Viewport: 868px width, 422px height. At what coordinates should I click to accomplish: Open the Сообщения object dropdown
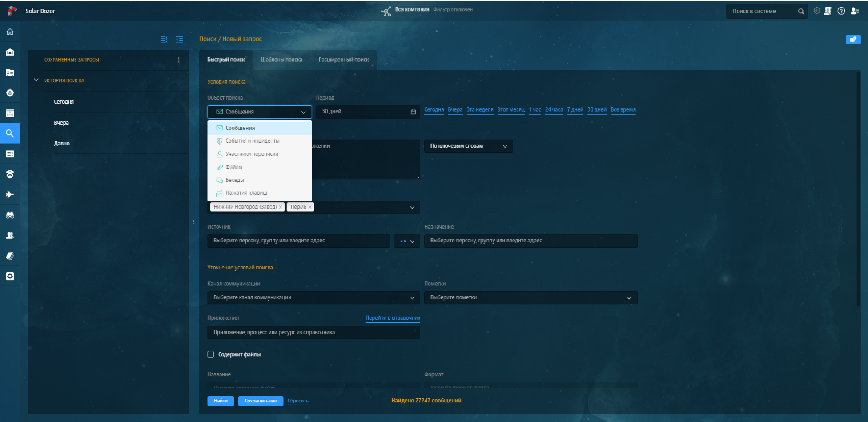click(260, 112)
